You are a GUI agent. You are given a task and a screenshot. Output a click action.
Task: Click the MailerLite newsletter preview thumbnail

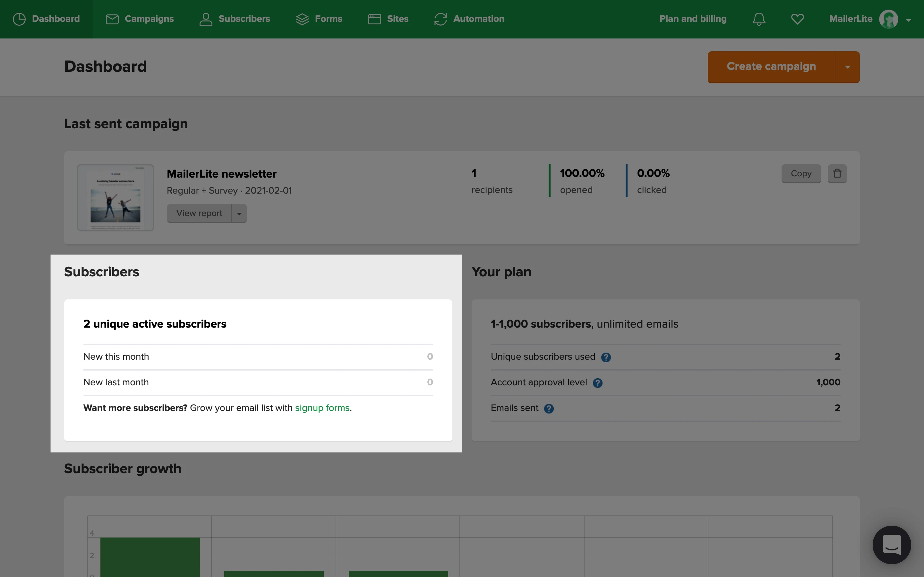[115, 198]
